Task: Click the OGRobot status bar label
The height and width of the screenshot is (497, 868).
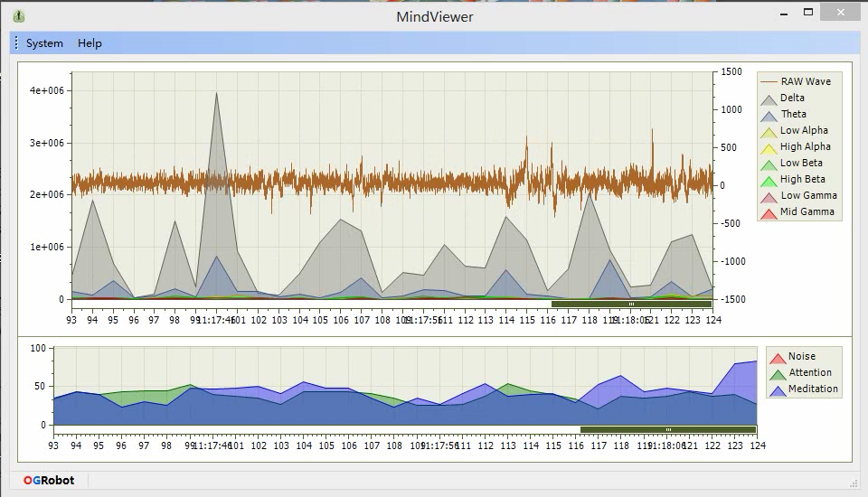Action: coord(49,481)
